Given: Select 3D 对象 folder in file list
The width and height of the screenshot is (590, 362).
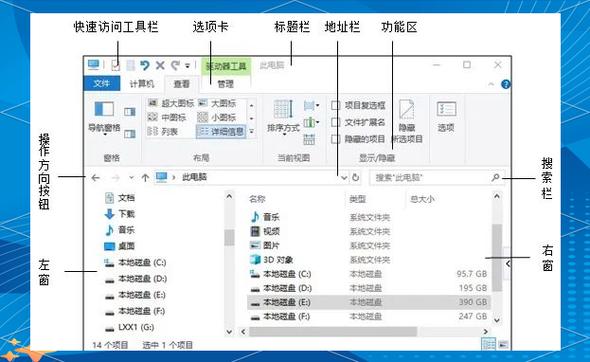Looking at the screenshot, I should click(272, 260).
